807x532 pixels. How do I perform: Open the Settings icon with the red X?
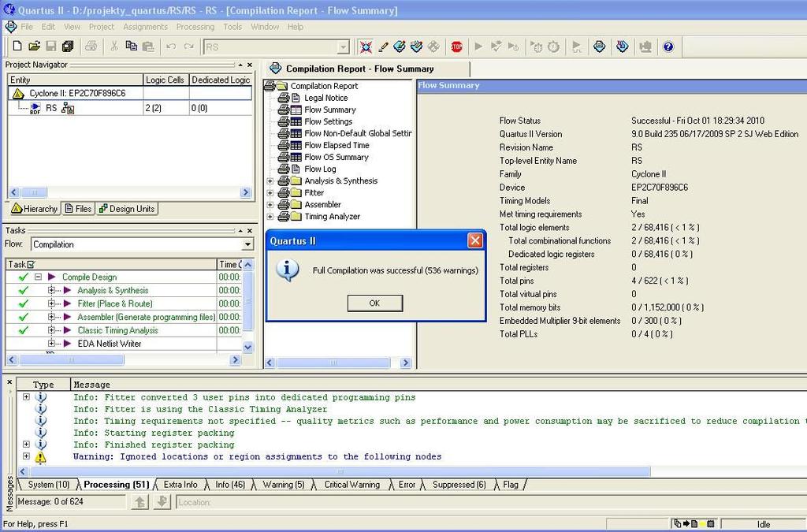click(x=366, y=47)
